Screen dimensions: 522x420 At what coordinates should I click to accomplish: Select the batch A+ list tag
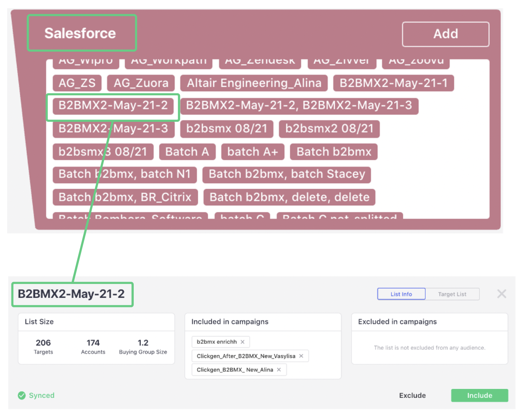[253, 152]
